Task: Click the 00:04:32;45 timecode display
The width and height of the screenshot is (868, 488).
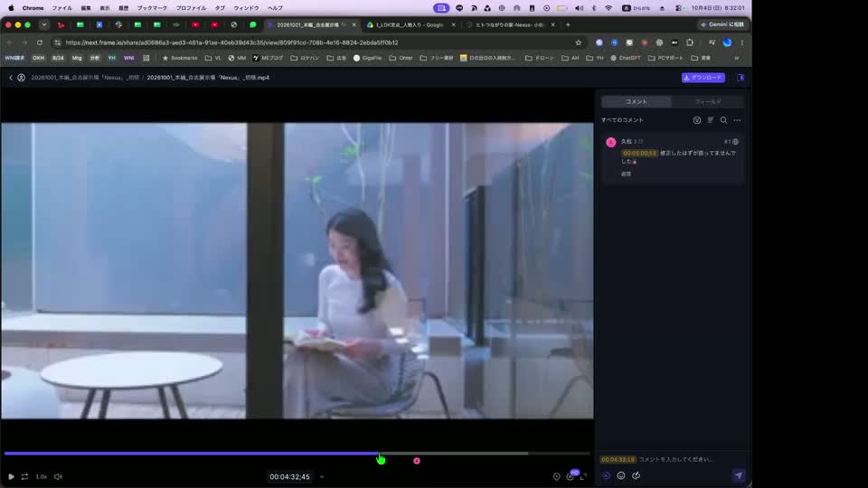Action: tap(289, 477)
